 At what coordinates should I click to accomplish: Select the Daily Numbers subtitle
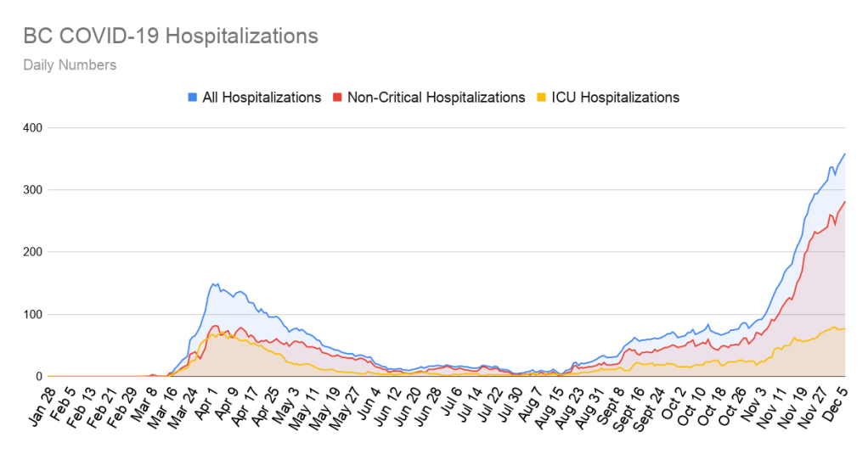click(x=70, y=64)
